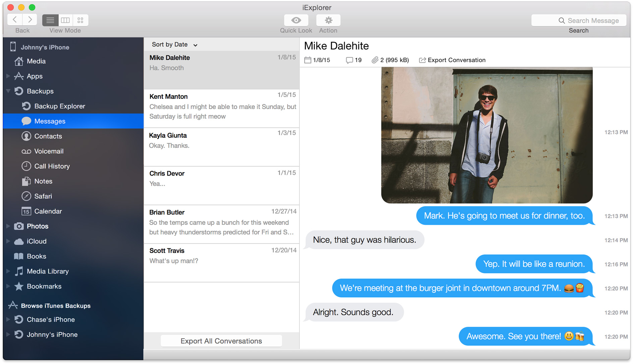Image resolution: width=633 pixels, height=364 pixels.
Task: Switch to list view mode
Action: point(50,20)
